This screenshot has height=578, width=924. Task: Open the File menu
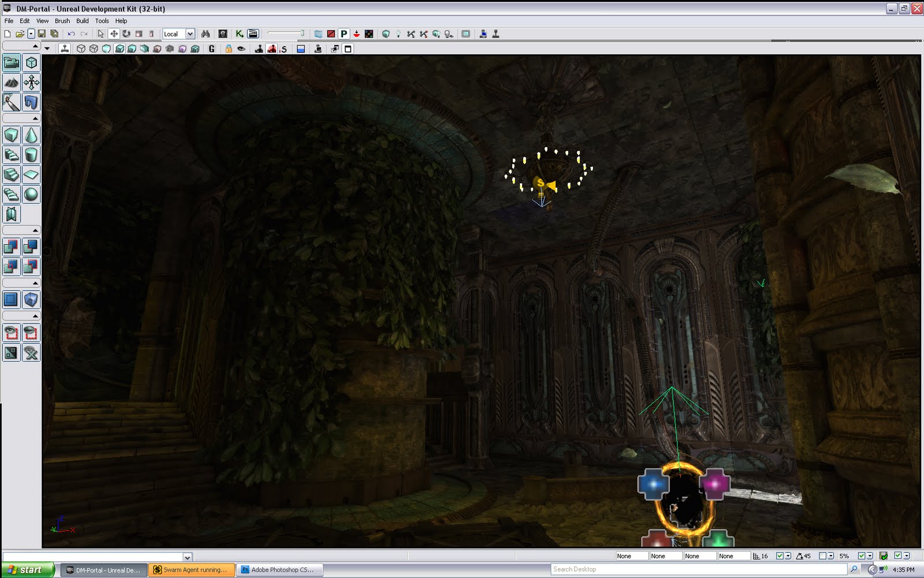pos(9,21)
